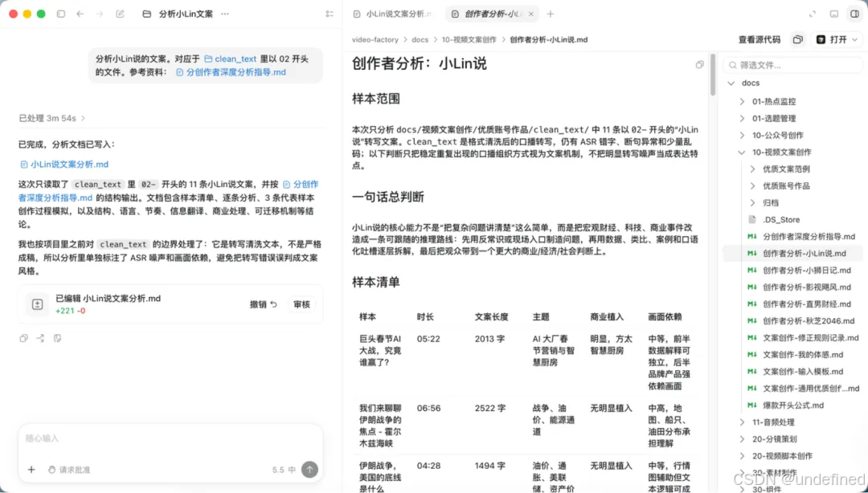This screenshot has height=493, width=868.
Task: Add attachment with plus icon in input box
Action: coord(31,470)
